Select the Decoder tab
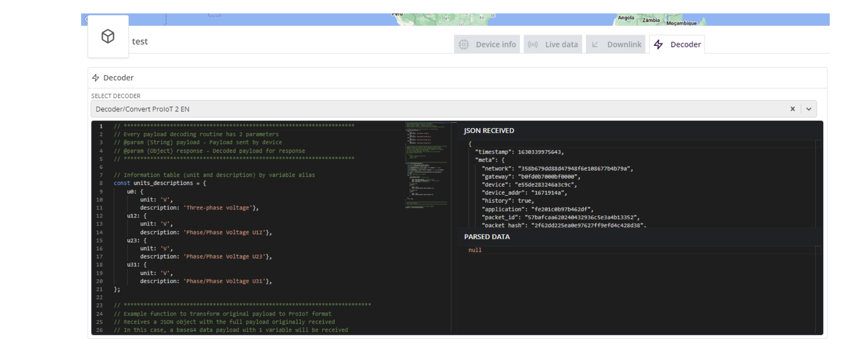Screen dimensions: 868x356 677,44
